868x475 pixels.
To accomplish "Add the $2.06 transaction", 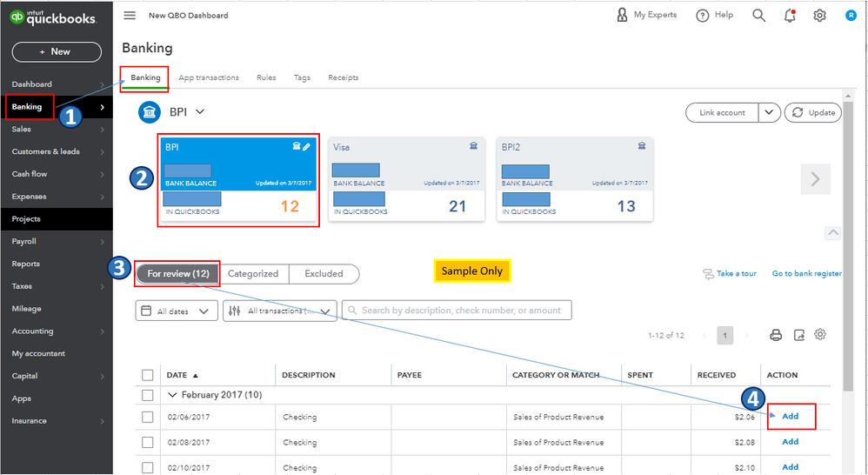I will (790, 417).
